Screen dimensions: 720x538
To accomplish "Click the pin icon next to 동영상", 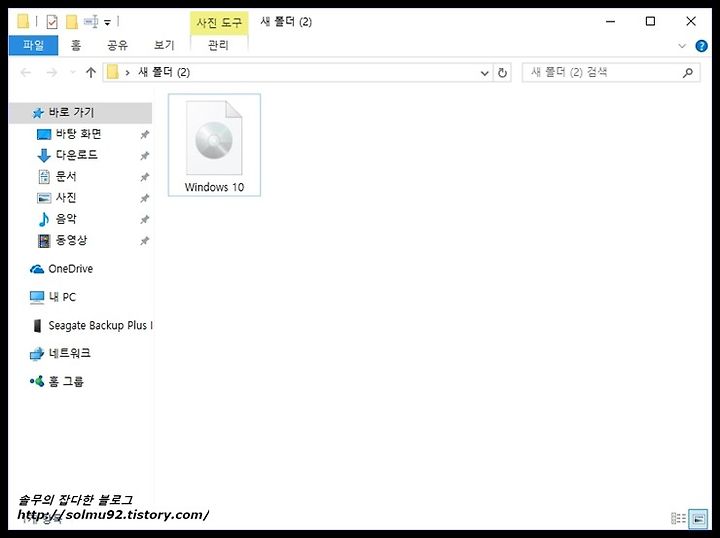I will pos(145,241).
